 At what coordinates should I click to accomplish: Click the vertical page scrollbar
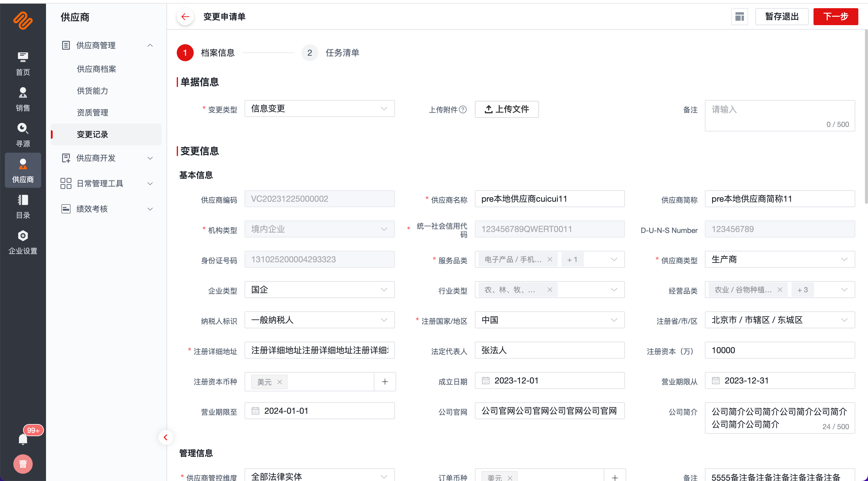click(x=866, y=116)
